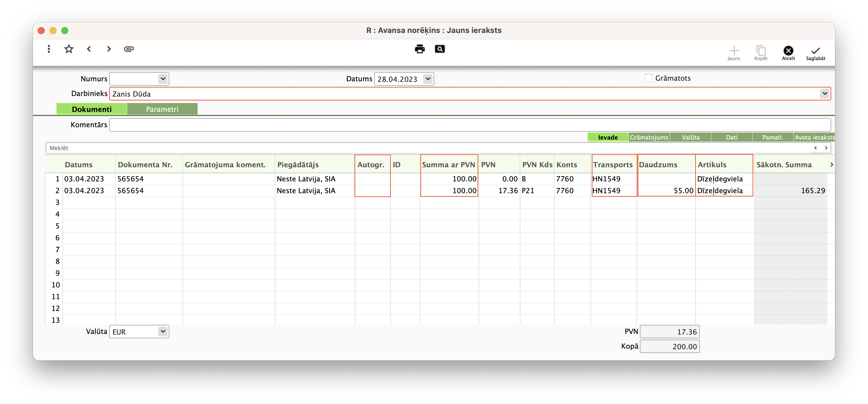Toggle the Grāmatots checkbox
The image size is (868, 404).
tap(648, 78)
